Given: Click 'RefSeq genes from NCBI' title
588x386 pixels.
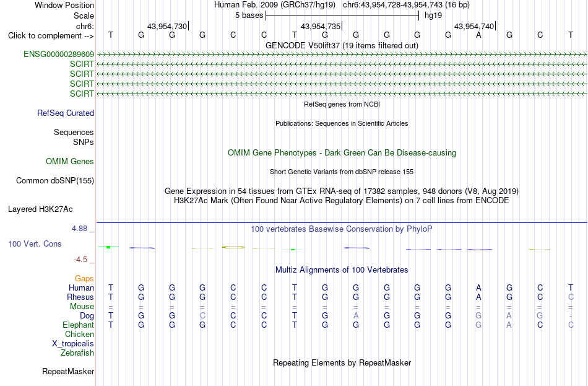Looking at the screenshot, I should [342, 104].
